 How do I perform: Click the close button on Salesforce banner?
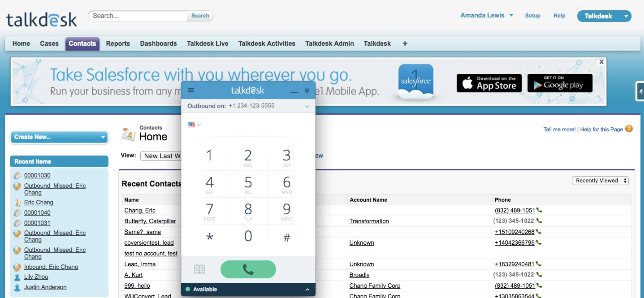(601, 62)
